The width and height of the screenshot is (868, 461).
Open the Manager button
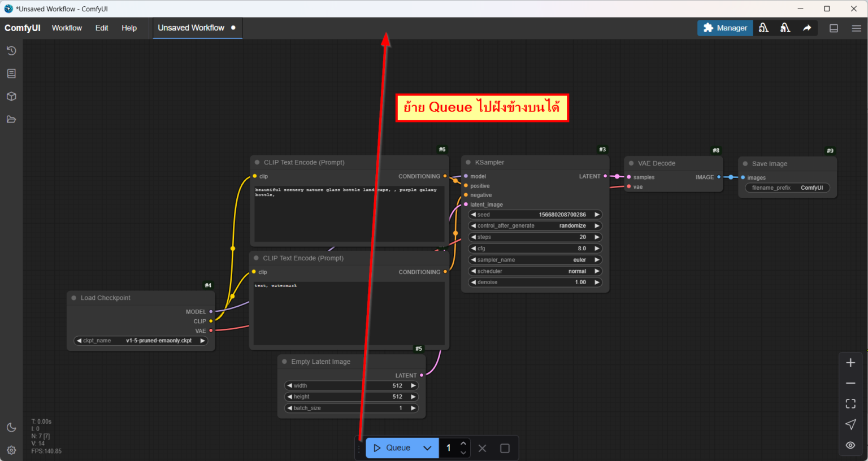[x=725, y=28]
